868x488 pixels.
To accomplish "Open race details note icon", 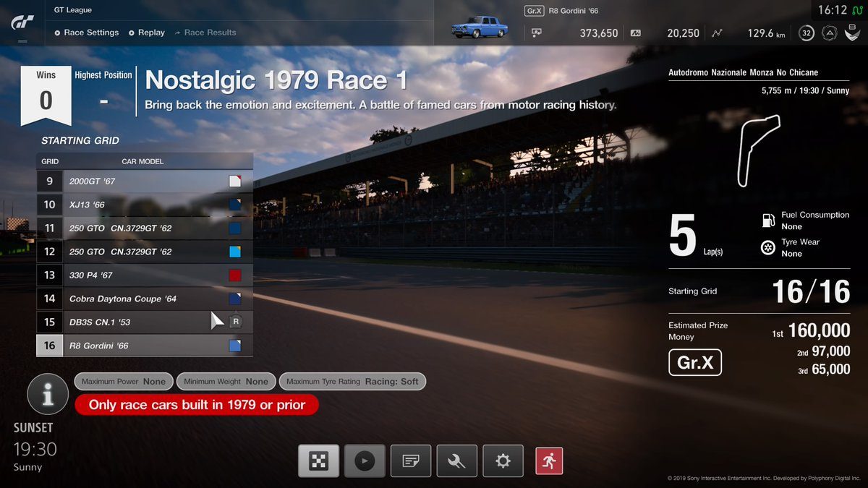I will point(411,461).
